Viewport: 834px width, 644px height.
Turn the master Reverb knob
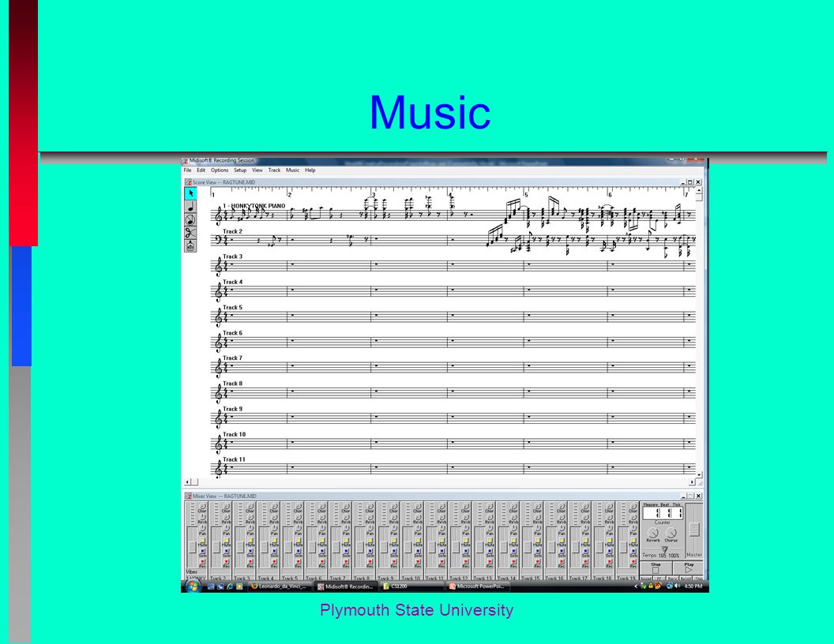point(652,533)
